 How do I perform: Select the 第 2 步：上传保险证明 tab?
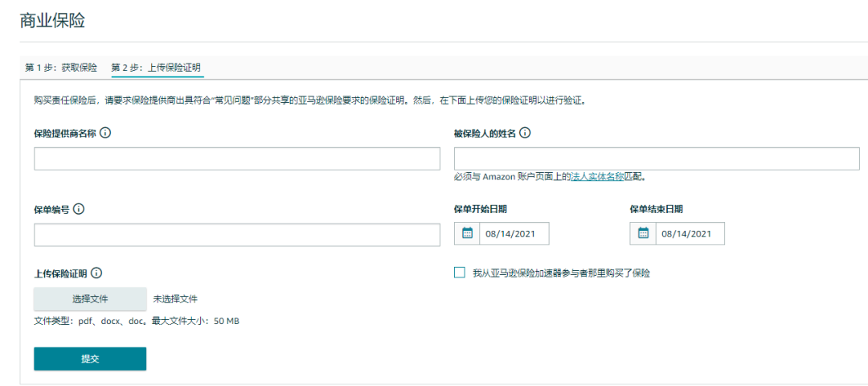[157, 68]
